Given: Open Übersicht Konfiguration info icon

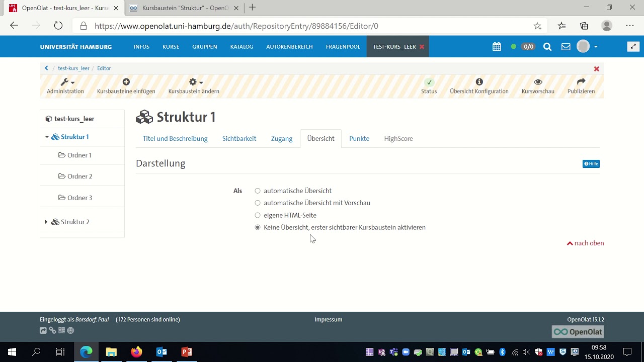Looking at the screenshot, I should pyautogui.click(x=479, y=82).
